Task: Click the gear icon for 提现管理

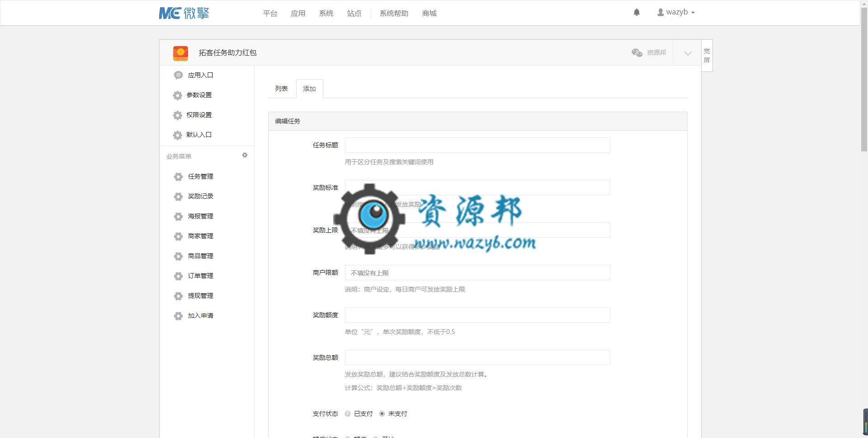Action: (x=178, y=296)
